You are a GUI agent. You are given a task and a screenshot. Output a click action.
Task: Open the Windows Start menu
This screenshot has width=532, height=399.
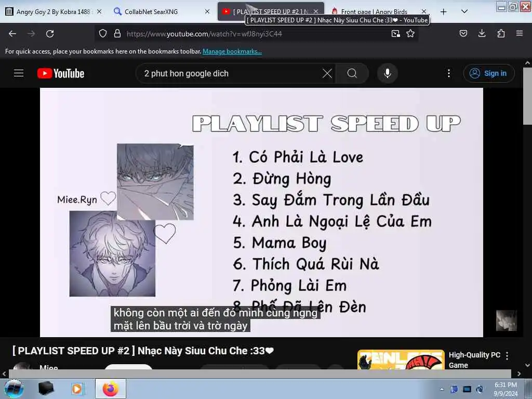point(14,389)
